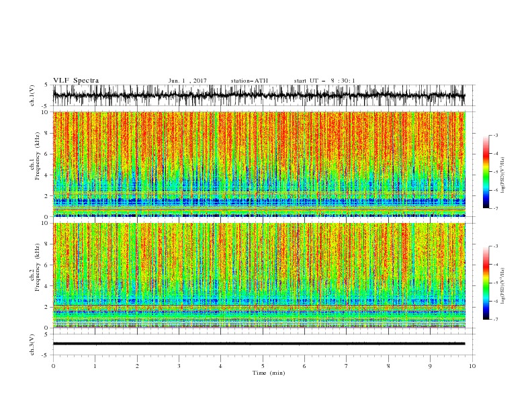
Task: Click the "station=ATH" label
Action: click(x=249, y=81)
